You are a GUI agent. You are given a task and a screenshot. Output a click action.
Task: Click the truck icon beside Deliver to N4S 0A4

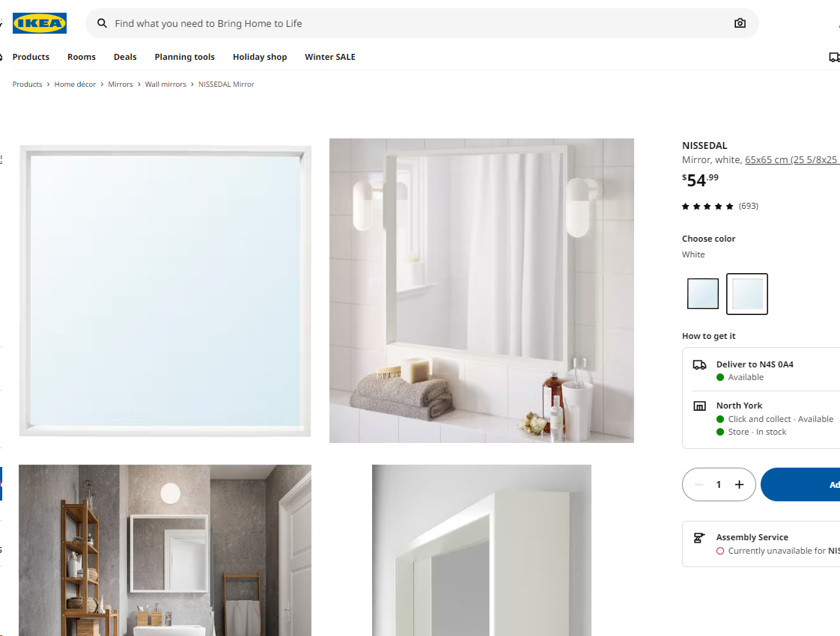click(700, 364)
